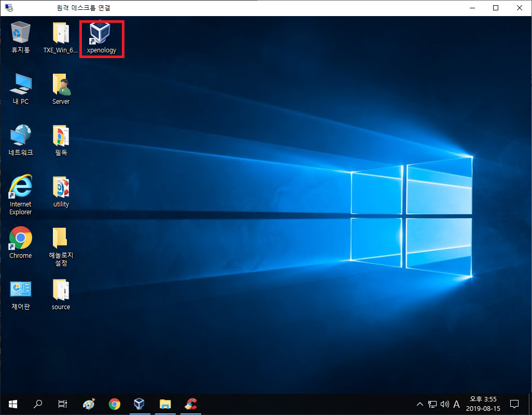Select the Recycle Bin (휴지통) icon
This screenshot has width=532, height=415.
pos(21,37)
